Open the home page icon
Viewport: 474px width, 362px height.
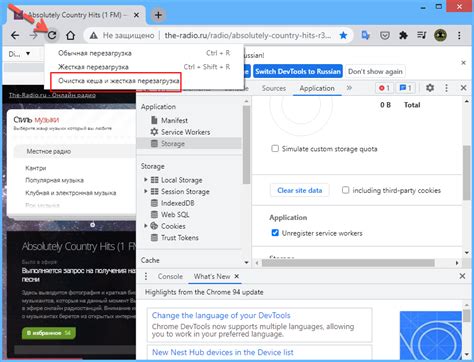pos(70,35)
